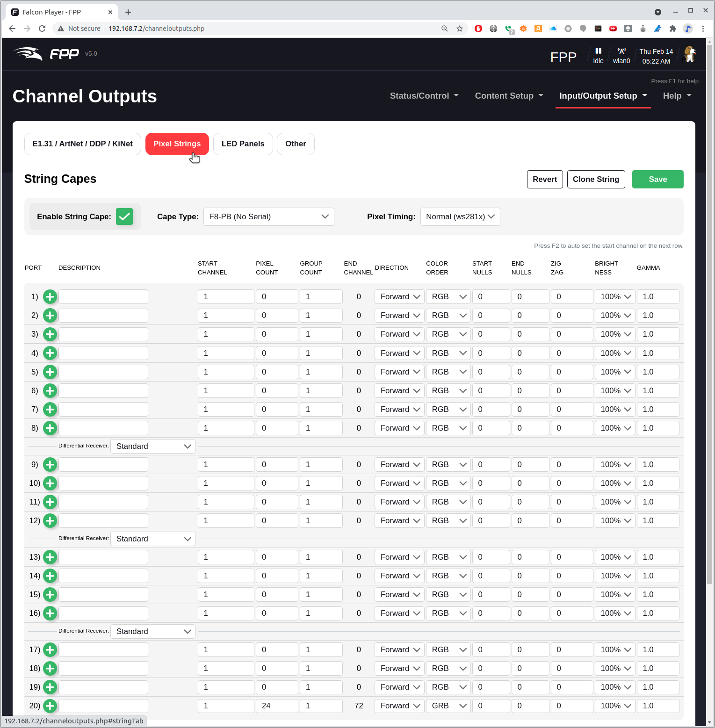Change the Color Order dropdown on port 20
The image size is (715, 728).
[x=448, y=706]
